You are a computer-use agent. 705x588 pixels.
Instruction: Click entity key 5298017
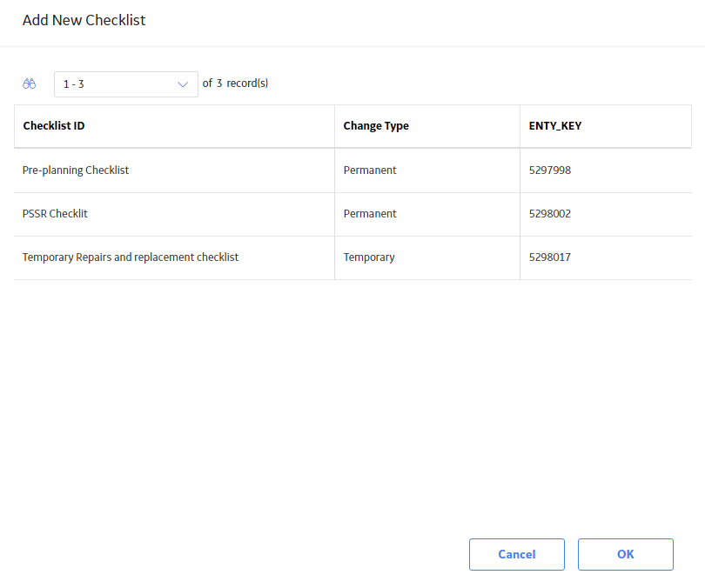[x=549, y=257]
